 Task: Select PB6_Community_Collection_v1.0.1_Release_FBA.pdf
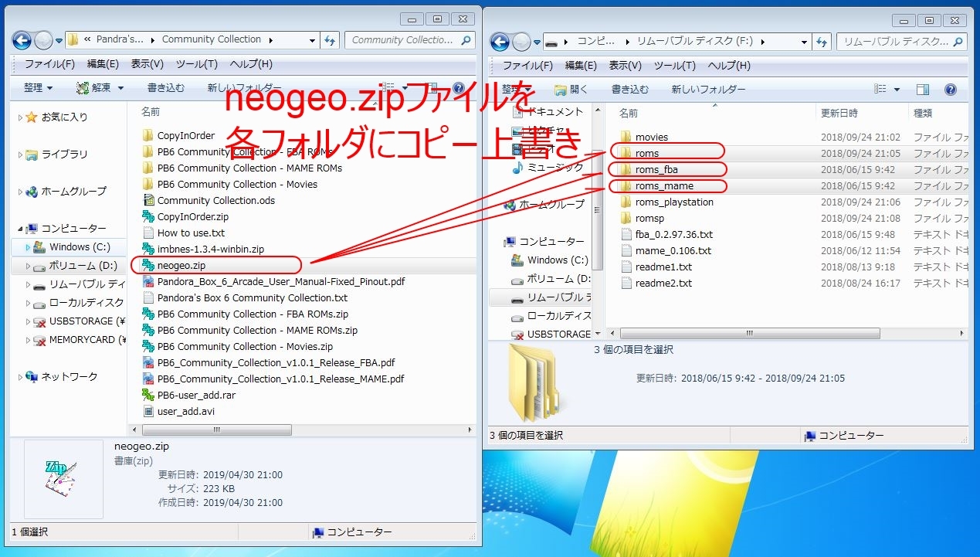[x=276, y=362]
